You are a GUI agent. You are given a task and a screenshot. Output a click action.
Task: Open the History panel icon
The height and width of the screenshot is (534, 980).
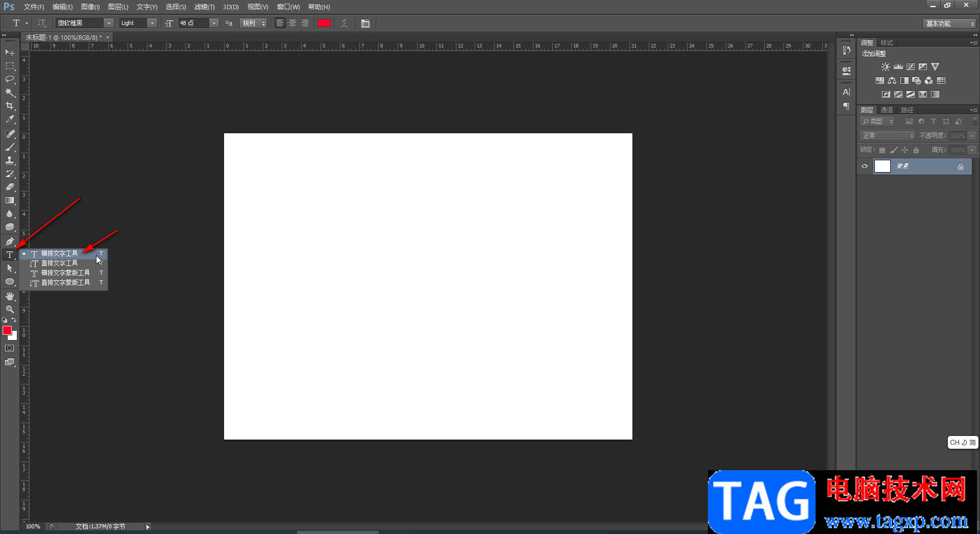846,50
